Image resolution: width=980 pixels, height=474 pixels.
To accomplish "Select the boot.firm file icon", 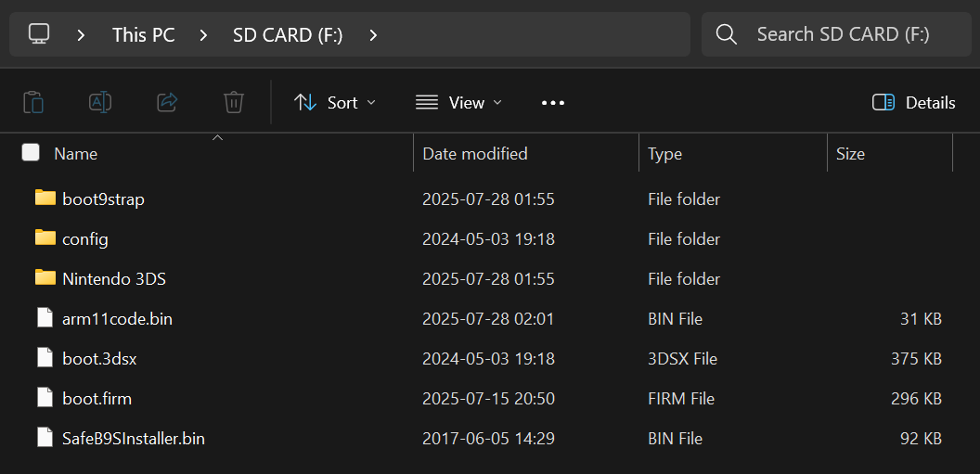I will pyautogui.click(x=45, y=398).
